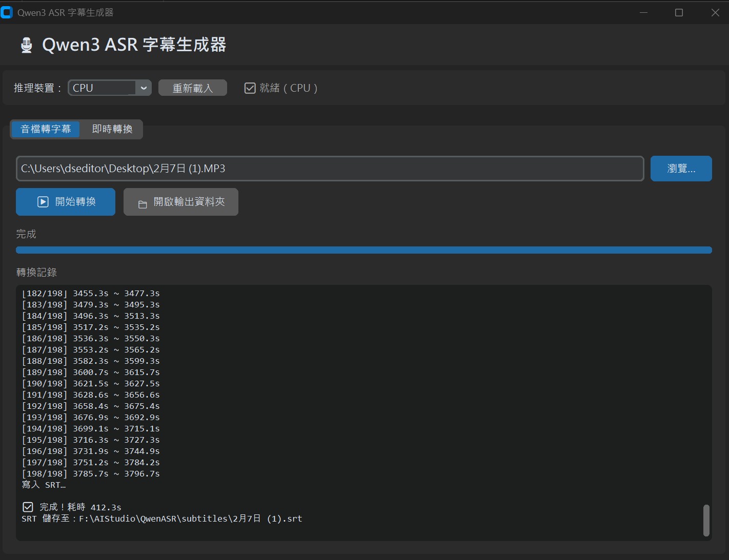Select log line [195/198] 3716.3s ~ 3727.3s
Image resolution: width=729 pixels, height=560 pixels.
click(x=91, y=440)
